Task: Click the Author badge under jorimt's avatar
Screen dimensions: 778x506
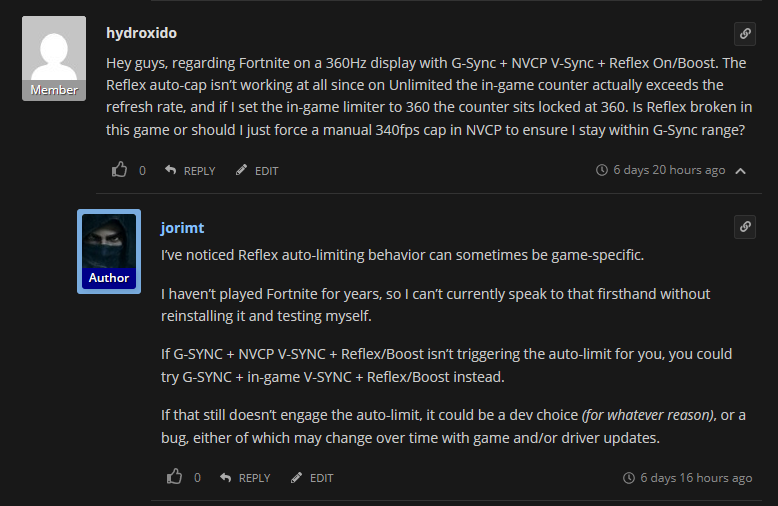Action: pyautogui.click(x=109, y=278)
